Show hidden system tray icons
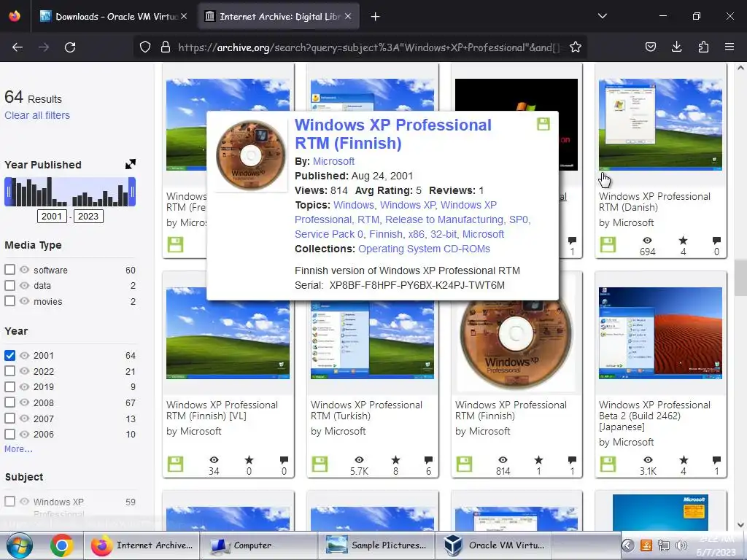The height and width of the screenshot is (560, 747). (628, 545)
